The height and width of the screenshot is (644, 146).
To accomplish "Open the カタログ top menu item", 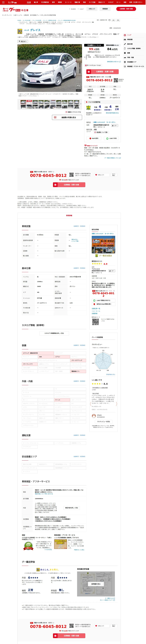I will (111, 2).
